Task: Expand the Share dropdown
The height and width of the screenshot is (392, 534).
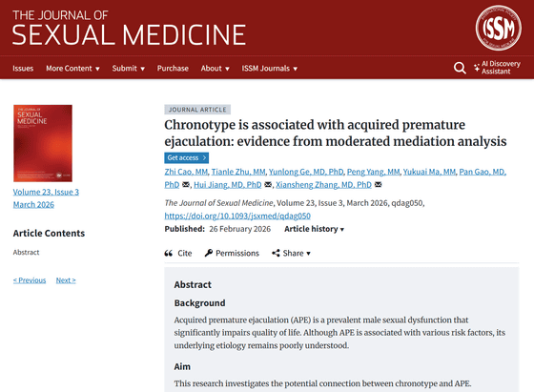Action: point(291,253)
